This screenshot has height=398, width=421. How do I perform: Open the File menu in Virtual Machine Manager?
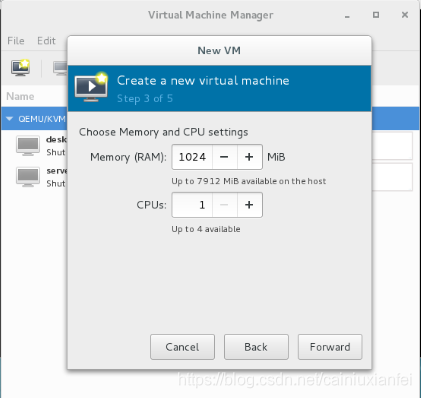[16, 41]
